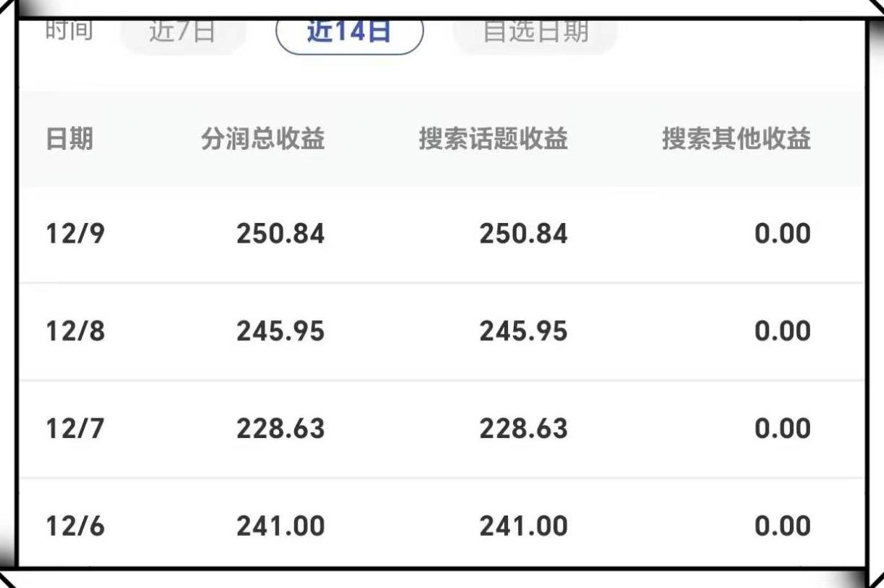Click 250.84 in the 分润总收益 column
The height and width of the screenshot is (588, 884).
point(280,234)
